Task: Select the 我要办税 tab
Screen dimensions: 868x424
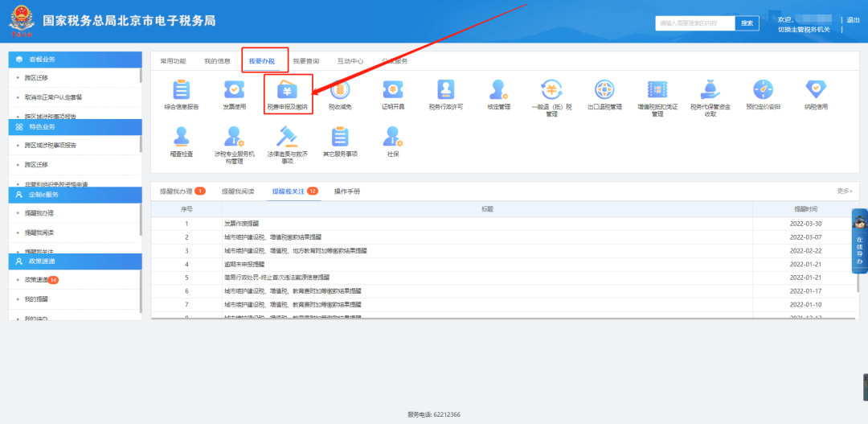Action: [x=261, y=61]
